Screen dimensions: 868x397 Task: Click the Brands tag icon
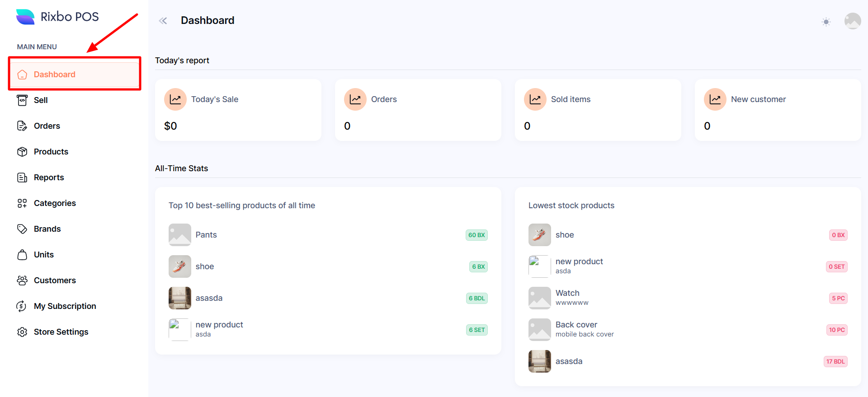click(22, 229)
